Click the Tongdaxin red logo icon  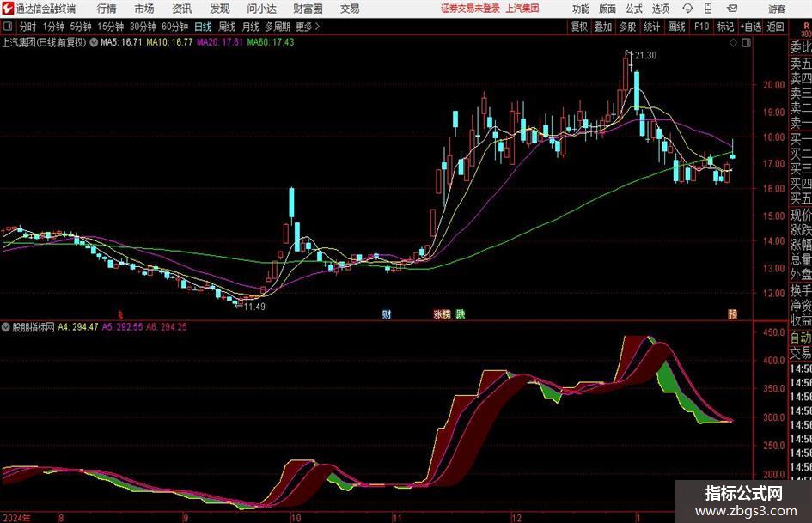(8, 9)
